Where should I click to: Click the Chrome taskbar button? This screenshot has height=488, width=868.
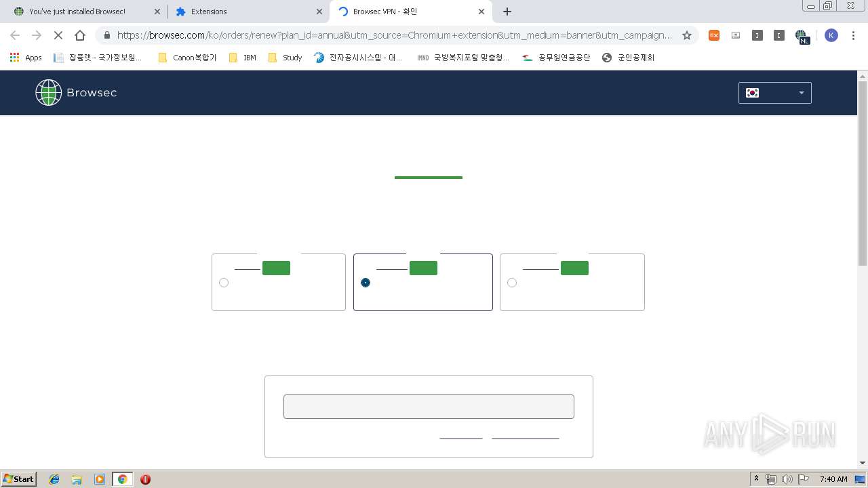(123, 479)
